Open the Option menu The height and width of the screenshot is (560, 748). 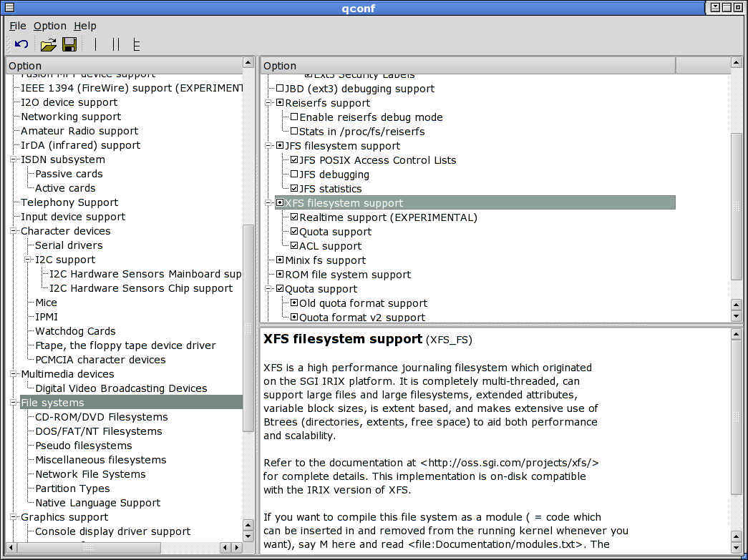click(50, 26)
